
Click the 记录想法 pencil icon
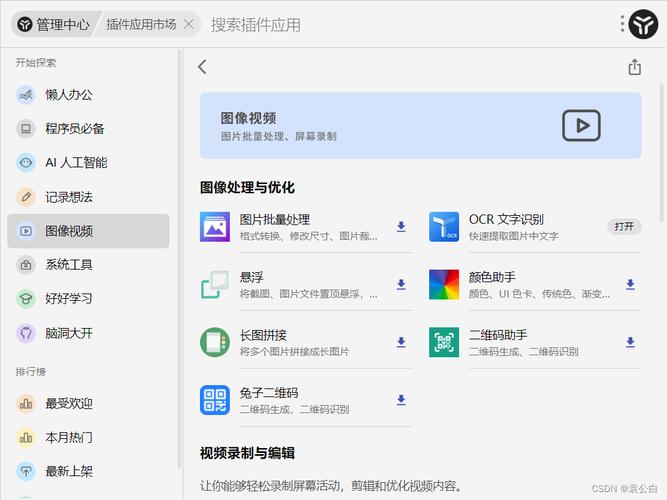[26, 197]
